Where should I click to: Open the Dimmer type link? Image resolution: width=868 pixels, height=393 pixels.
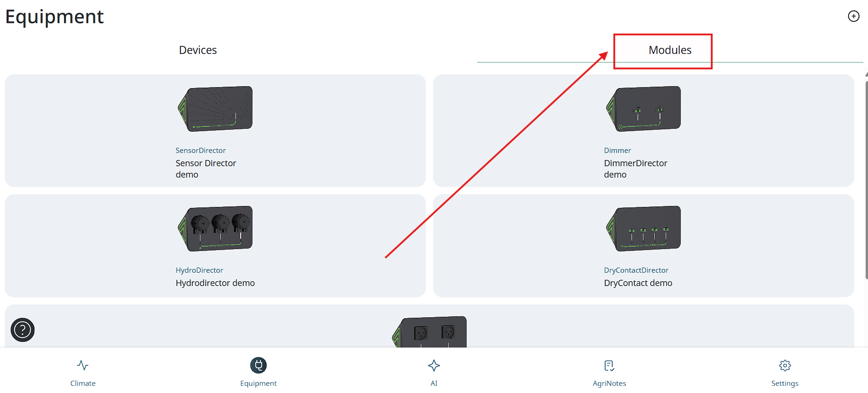click(x=617, y=151)
